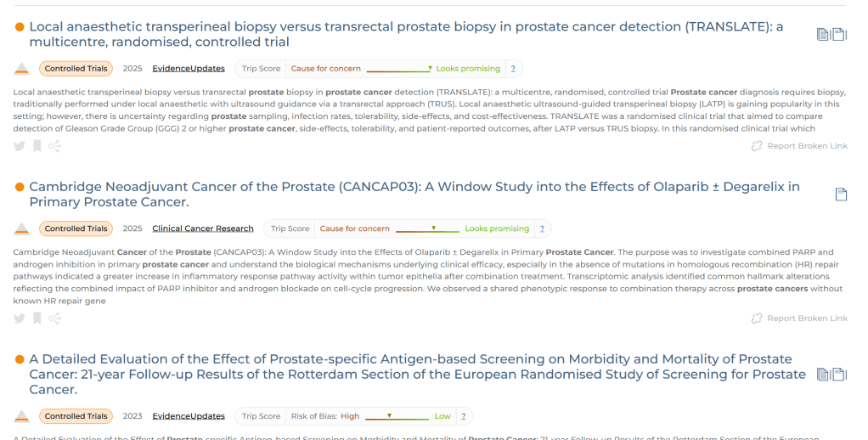Click the left document icon beside TRANSLATE title
Screen dimensions: 868x440
[x=822, y=35]
